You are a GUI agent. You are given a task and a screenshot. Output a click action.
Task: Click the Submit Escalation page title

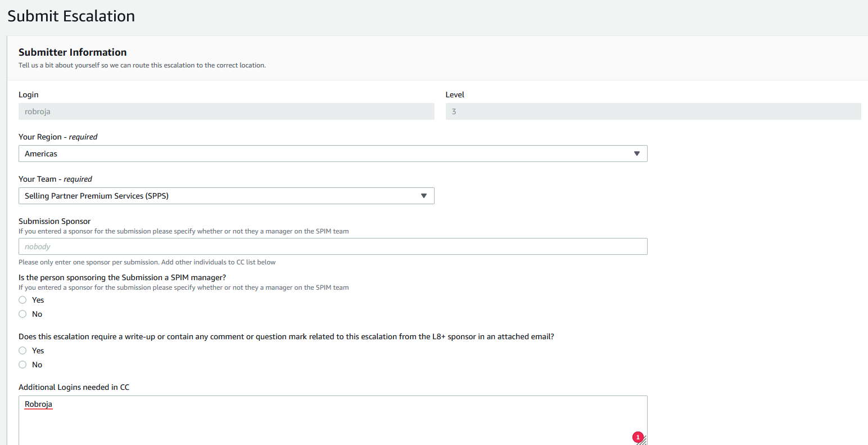(71, 16)
